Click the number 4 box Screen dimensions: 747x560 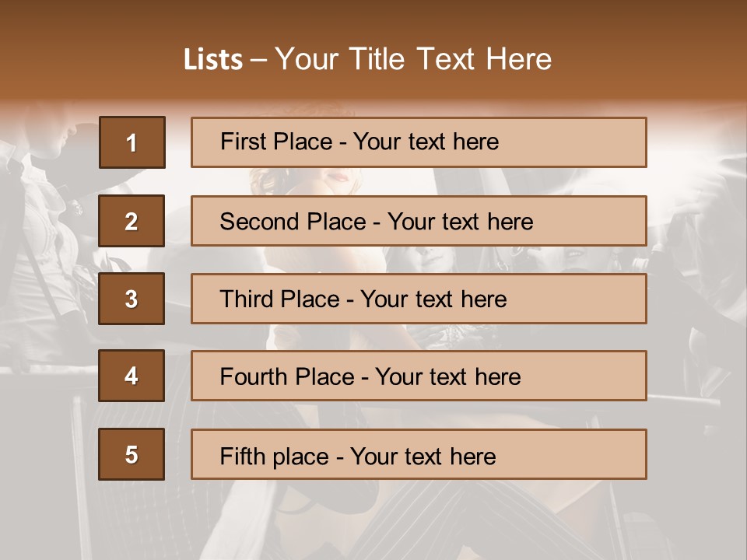pos(132,376)
